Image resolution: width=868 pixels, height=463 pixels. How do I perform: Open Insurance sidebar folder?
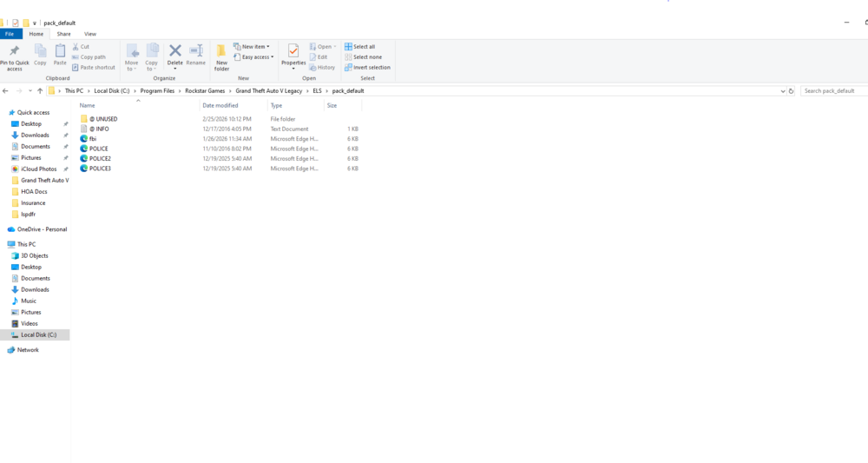pyautogui.click(x=33, y=203)
